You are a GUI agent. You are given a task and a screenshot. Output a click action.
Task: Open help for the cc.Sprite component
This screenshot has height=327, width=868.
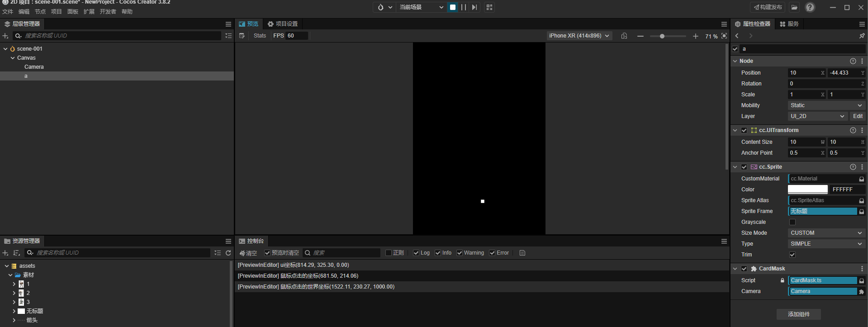coord(853,167)
